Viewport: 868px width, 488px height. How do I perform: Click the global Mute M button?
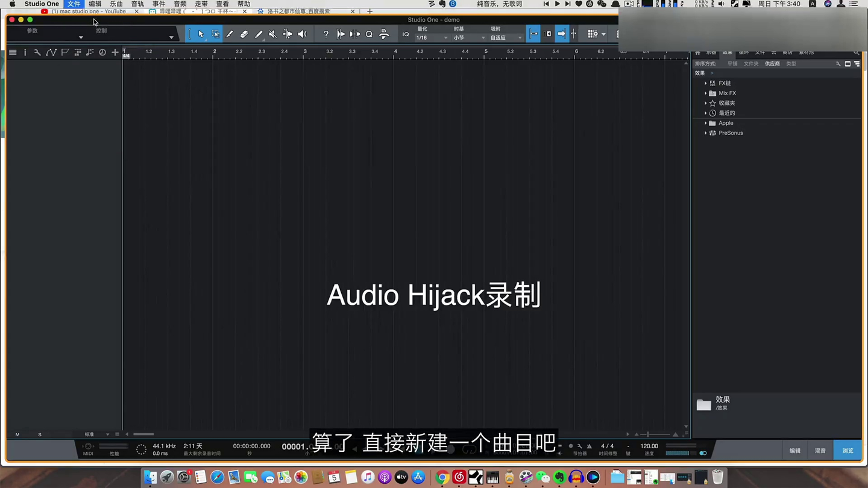pyautogui.click(x=17, y=434)
